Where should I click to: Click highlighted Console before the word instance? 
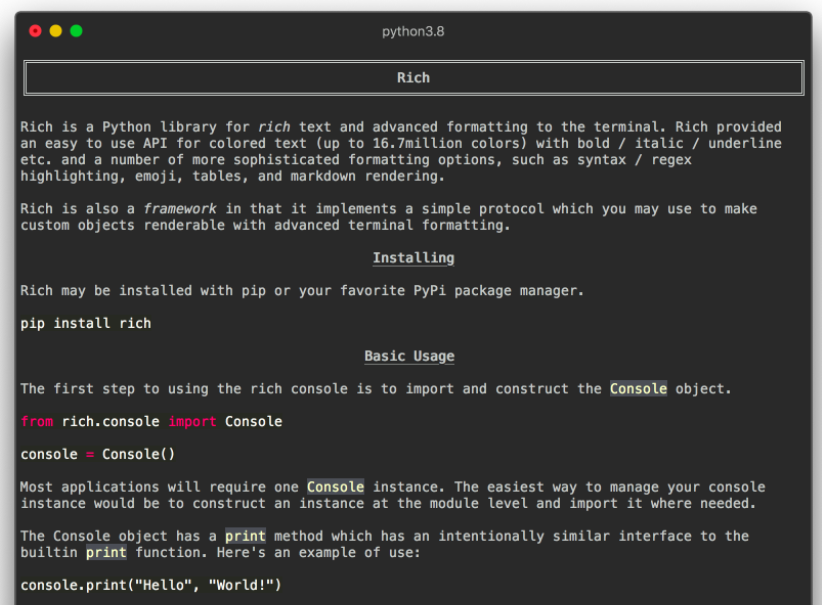[x=335, y=487]
